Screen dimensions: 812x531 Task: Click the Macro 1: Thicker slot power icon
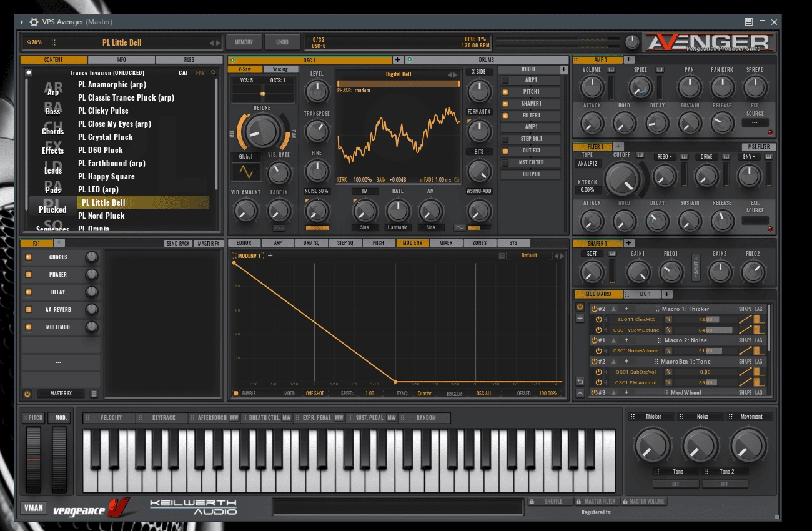594,309
